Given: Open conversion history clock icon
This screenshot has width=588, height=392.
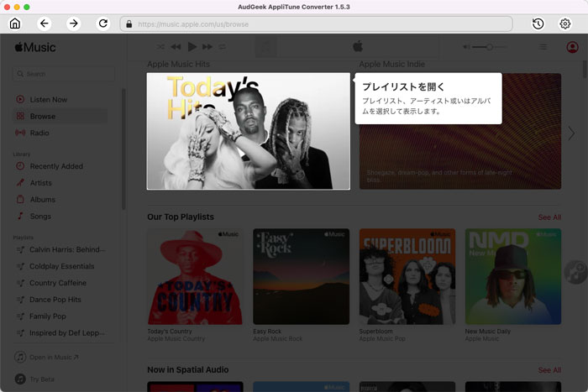Looking at the screenshot, I should (538, 24).
